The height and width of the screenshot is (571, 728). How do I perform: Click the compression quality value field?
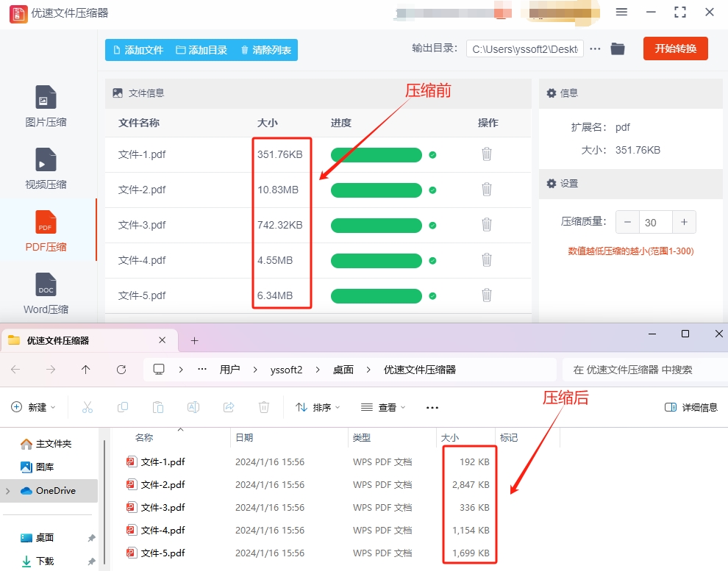click(656, 222)
